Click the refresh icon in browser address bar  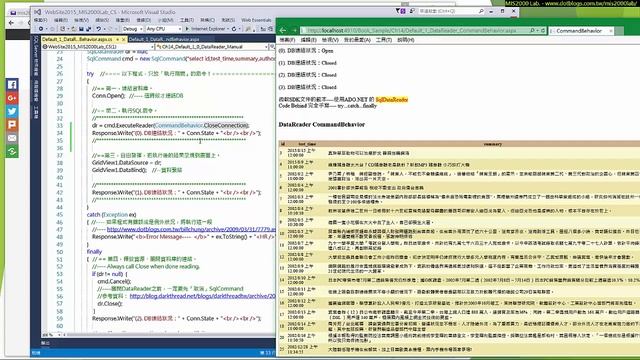(542, 31)
